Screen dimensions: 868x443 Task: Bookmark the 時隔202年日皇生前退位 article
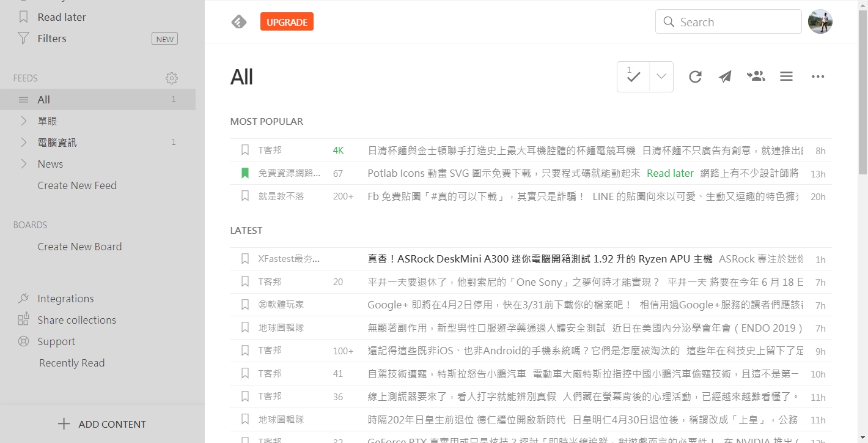coord(245,419)
